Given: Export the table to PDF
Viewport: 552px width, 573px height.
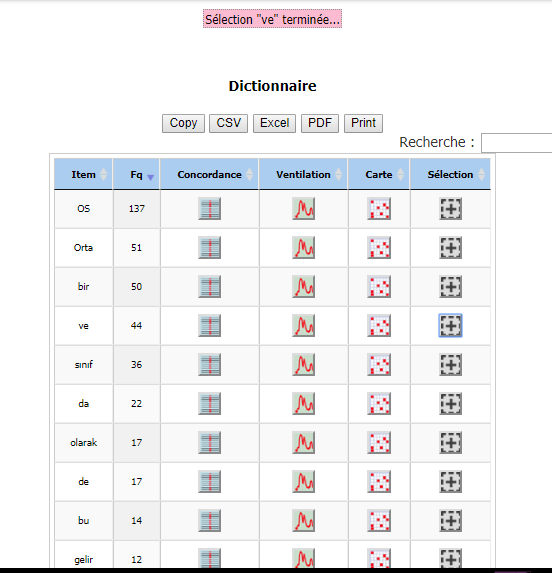Looking at the screenshot, I should (x=320, y=123).
